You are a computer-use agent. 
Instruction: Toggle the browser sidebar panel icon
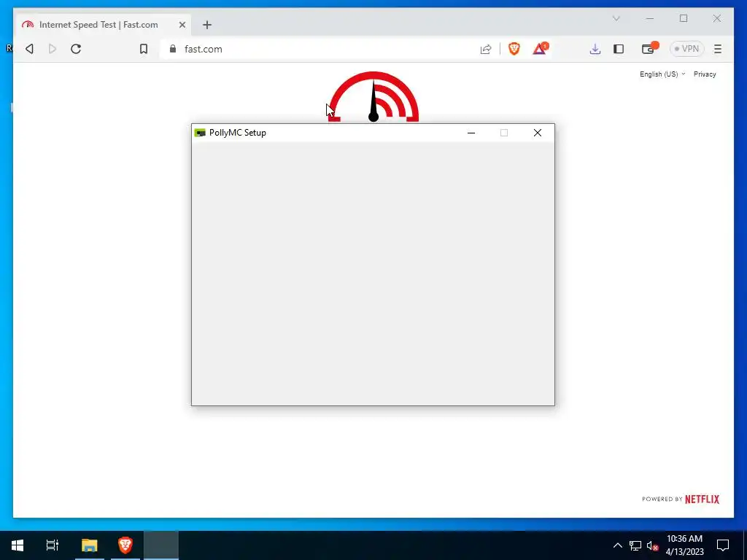(x=619, y=49)
